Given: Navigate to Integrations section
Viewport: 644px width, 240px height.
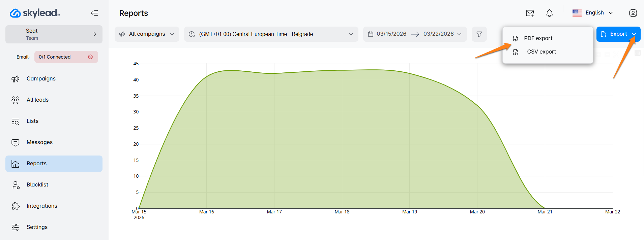Looking at the screenshot, I should tap(42, 206).
